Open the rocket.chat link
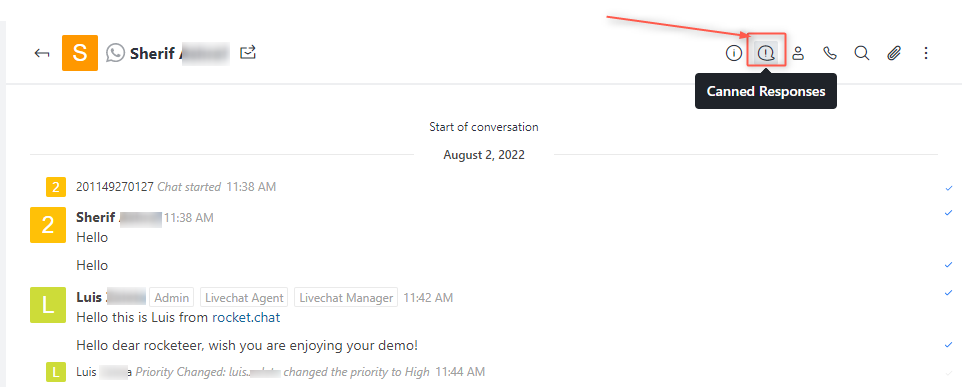 pyautogui.click(x=246, y=318)
